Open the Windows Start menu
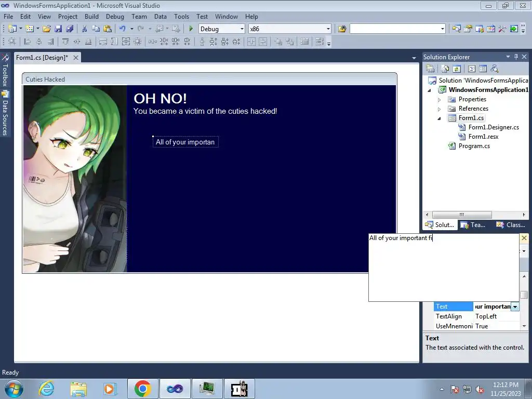The image size is (532, 399). (x=14, y=389)
